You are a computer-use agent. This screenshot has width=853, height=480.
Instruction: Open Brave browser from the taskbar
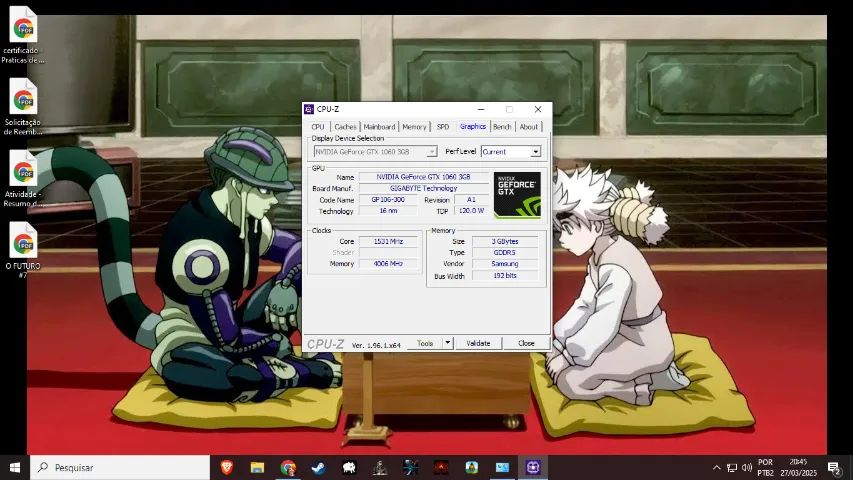click(x=227, y=467)
